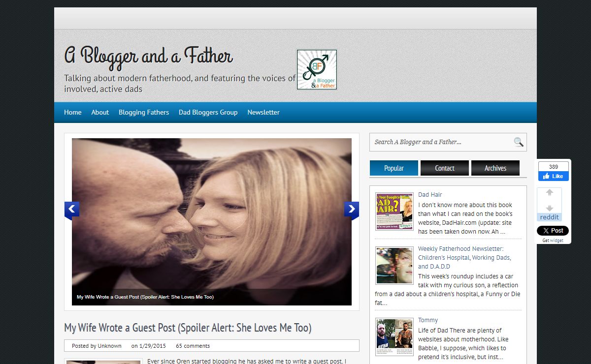Click the blog title A Blogger and a Father
The width and height of the screenshot is (591, 364).
point(148,56)
